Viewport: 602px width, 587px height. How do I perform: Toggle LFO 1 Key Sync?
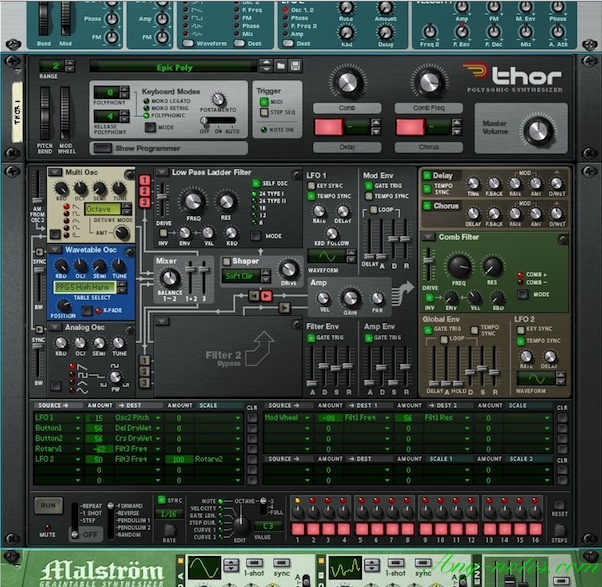(x=311, y=185)
